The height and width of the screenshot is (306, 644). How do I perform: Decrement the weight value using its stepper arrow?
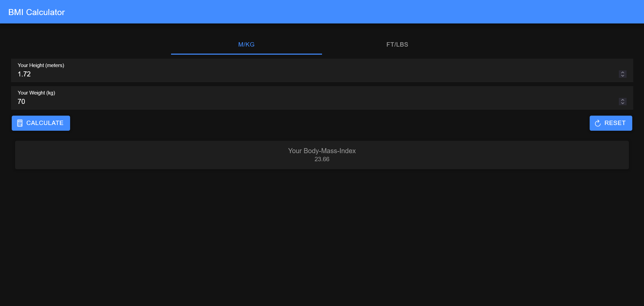pyautogui.click(x=623, y=103)
